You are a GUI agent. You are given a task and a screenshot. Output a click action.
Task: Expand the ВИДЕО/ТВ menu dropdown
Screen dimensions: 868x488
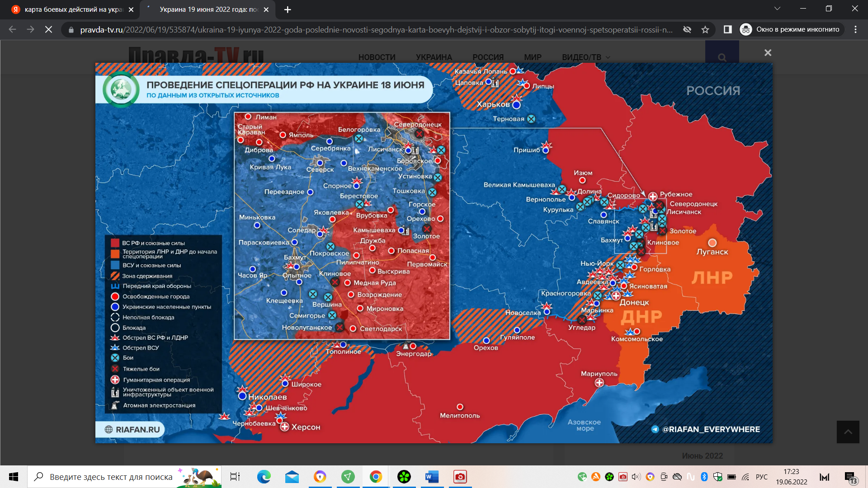586,57
